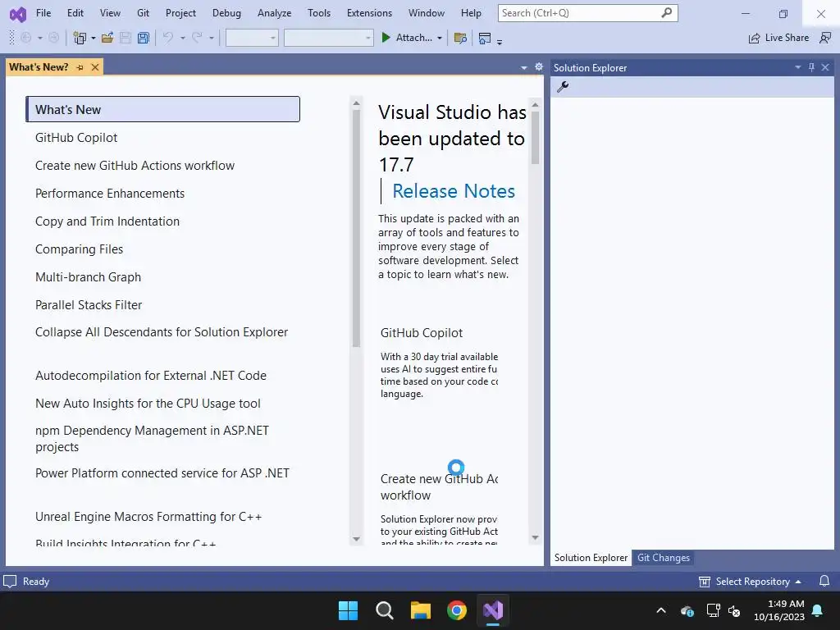This screenshot has width=840, height=630.
Task: Click the Save All toolbar icon
Action: coord(143,38)
